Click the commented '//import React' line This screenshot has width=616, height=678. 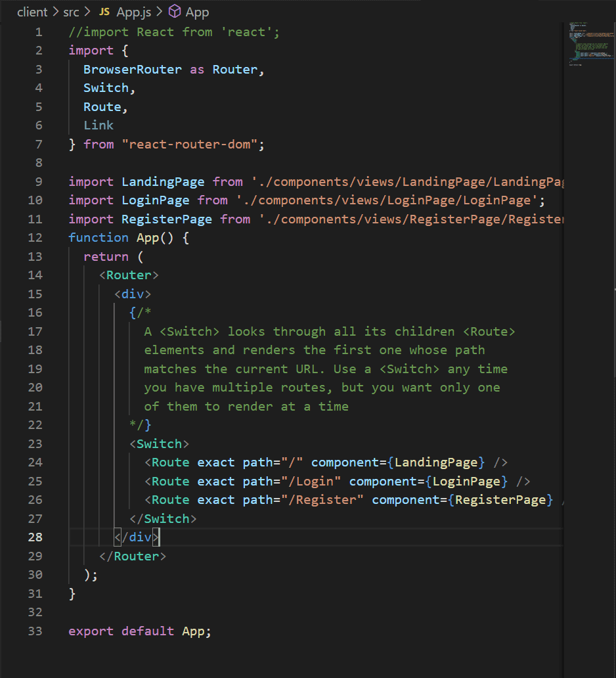[174, 32]
